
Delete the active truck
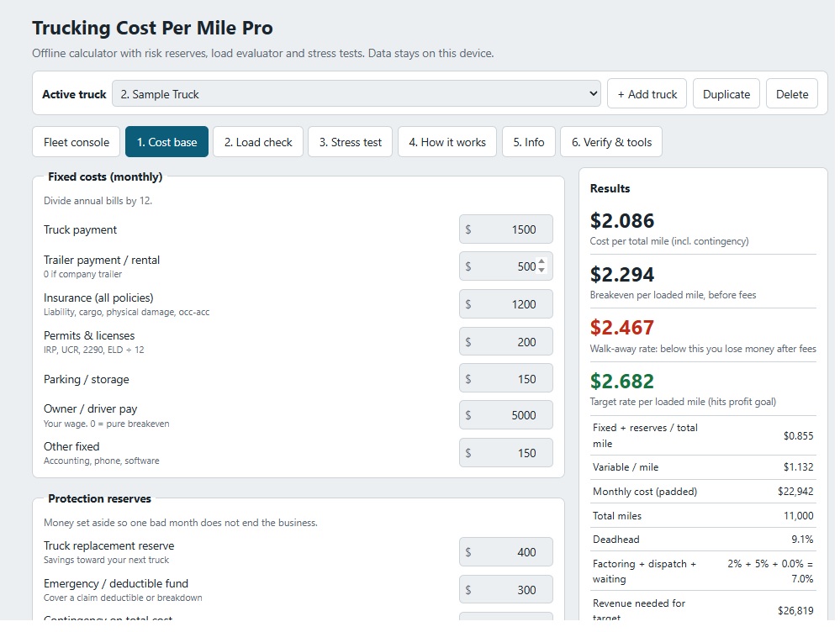(x=792, y=94)
